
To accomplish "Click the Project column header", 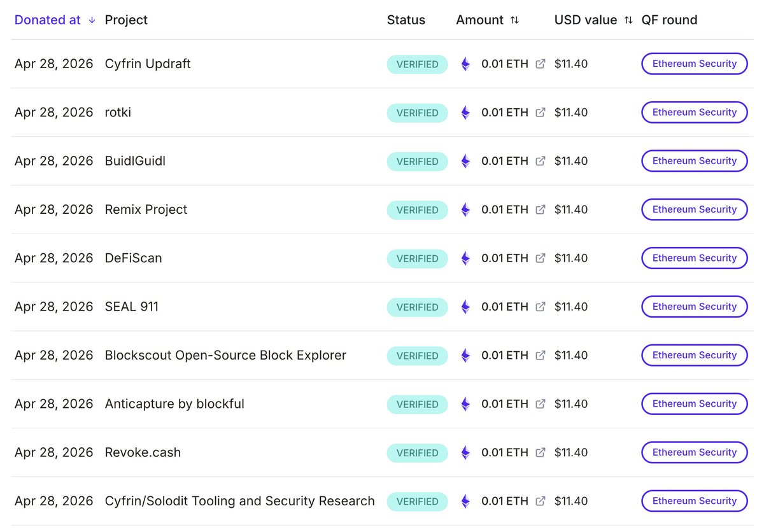I will [126, 20].
